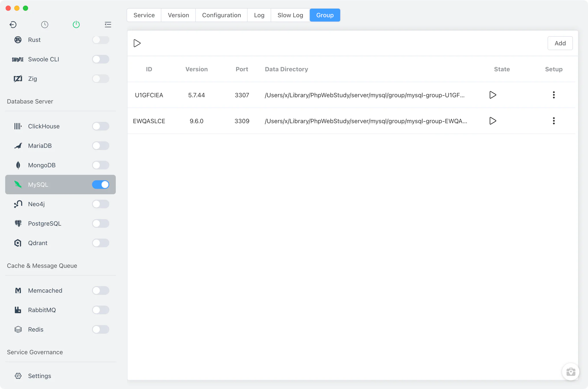Collapse sidebar with the menu list icon
The width and height of the screenshot is (588, 389).
click(x=108, y=24)
